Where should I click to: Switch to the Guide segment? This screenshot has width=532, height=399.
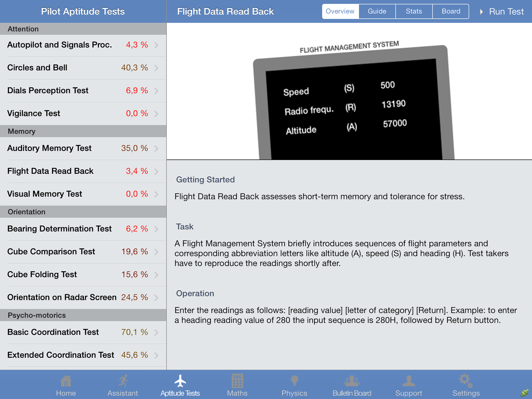(377, 11)
